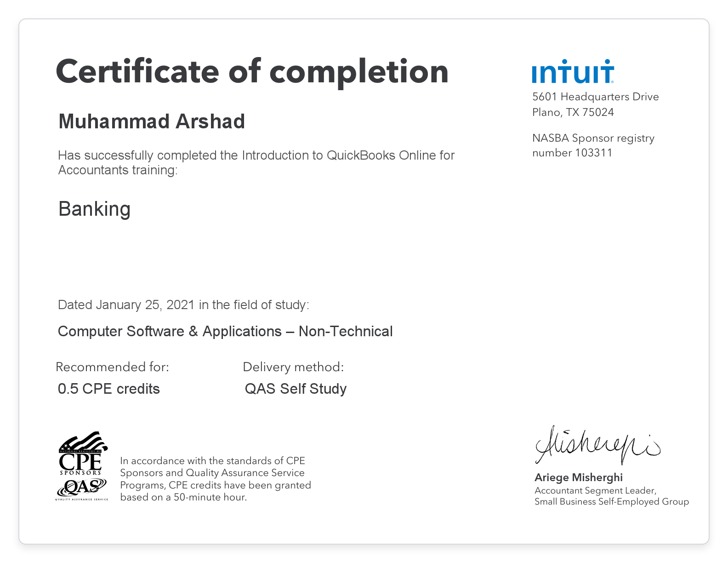This screenshot has height=563, width=728.
Task: Click the signer name 'Ariege Misherghi'
Action: click(579, 477)
